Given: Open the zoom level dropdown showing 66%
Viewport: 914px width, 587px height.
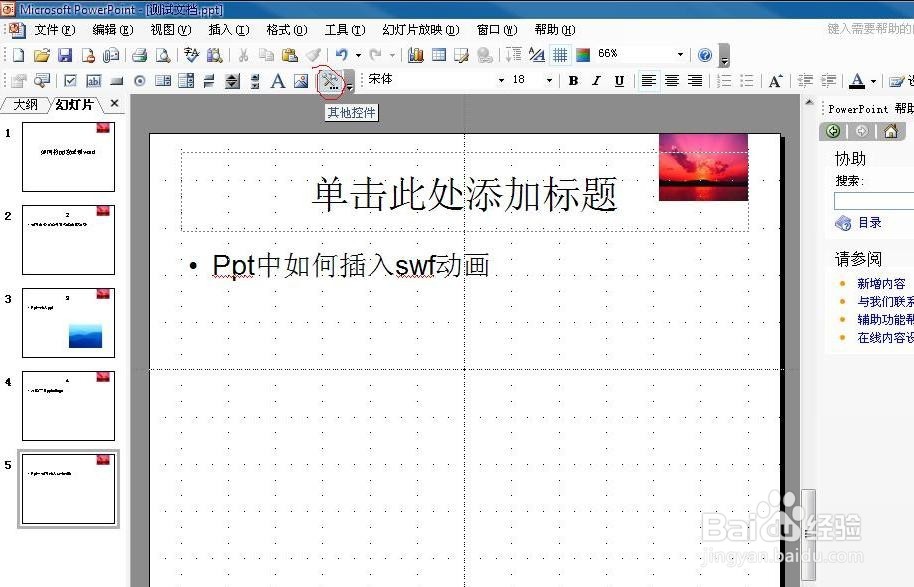Looking at the screenshot, I should 678,53.
